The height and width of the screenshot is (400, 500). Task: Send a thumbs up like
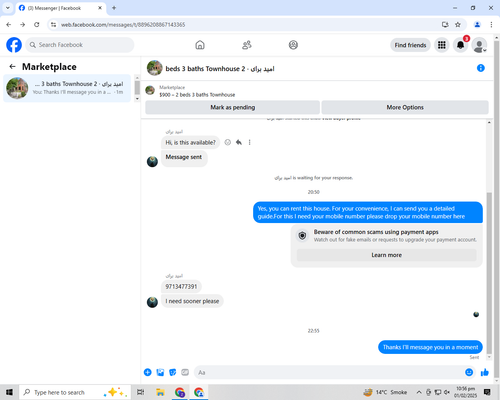(485, 372)
